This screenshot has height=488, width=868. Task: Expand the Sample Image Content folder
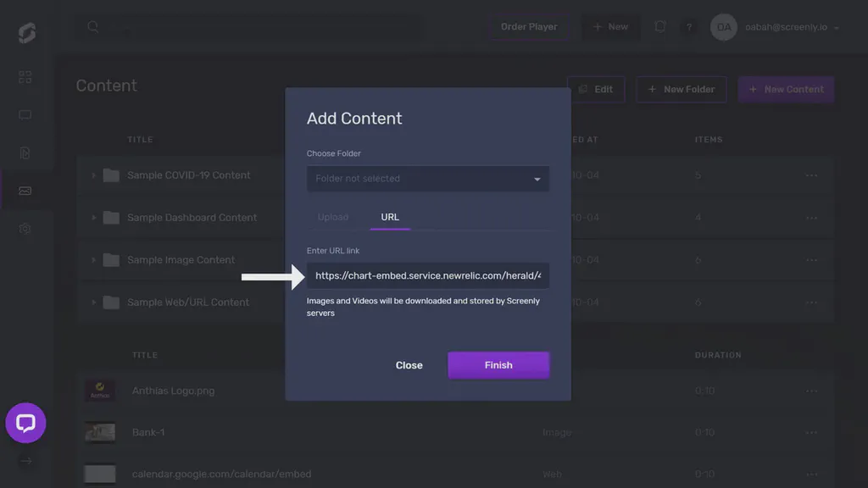click(x=94, y=259)
